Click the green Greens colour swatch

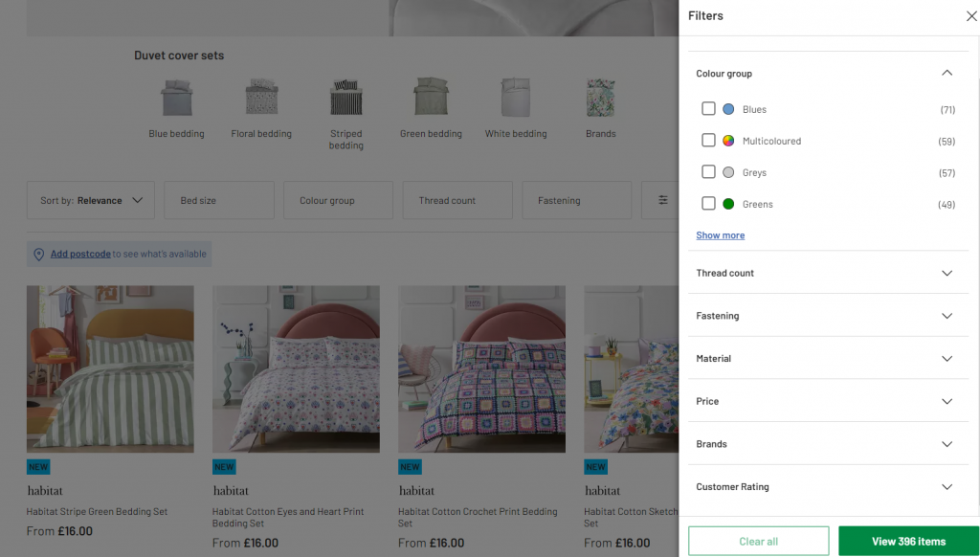point(728,204)
